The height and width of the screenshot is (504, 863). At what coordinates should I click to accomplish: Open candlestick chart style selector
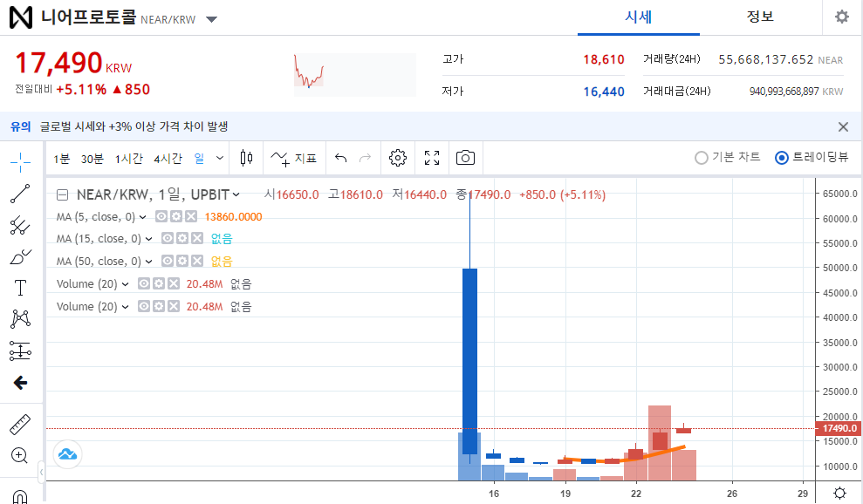247,159
